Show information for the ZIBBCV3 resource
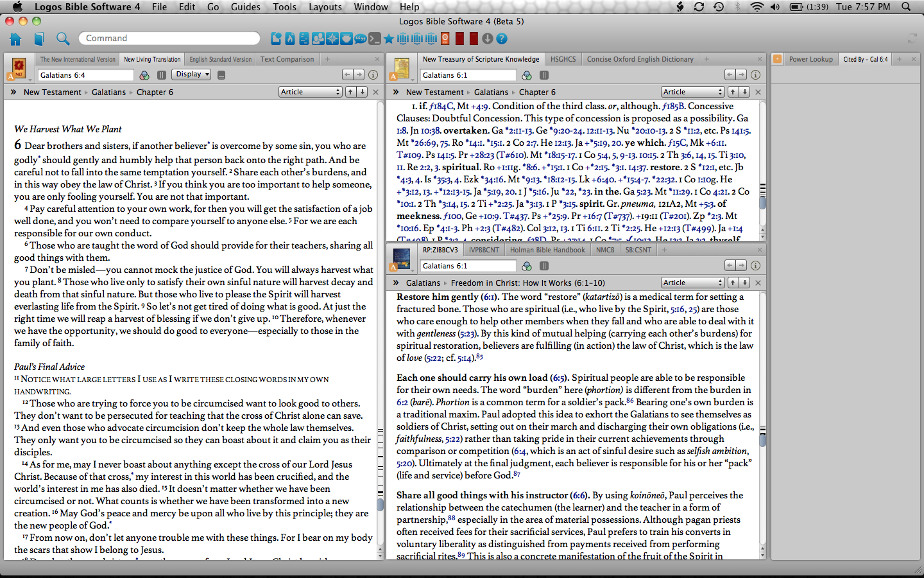The height and width of the screenshot is (578, 924). pyautogui.click(x=755, y=265)
